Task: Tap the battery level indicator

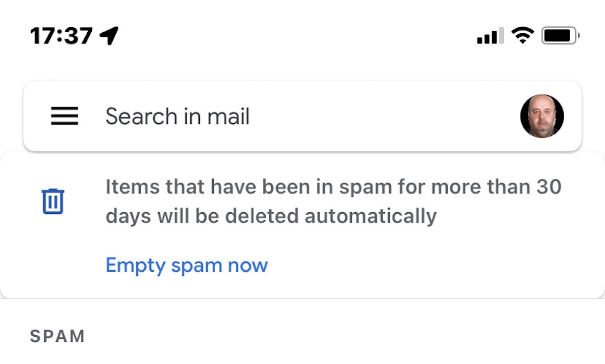Action: [x=560, y=36]
